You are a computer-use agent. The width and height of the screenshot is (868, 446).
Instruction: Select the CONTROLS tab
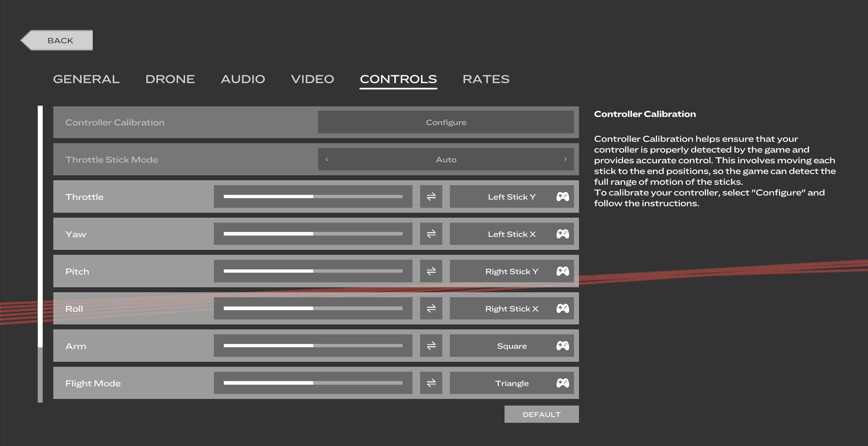point(398,79)
